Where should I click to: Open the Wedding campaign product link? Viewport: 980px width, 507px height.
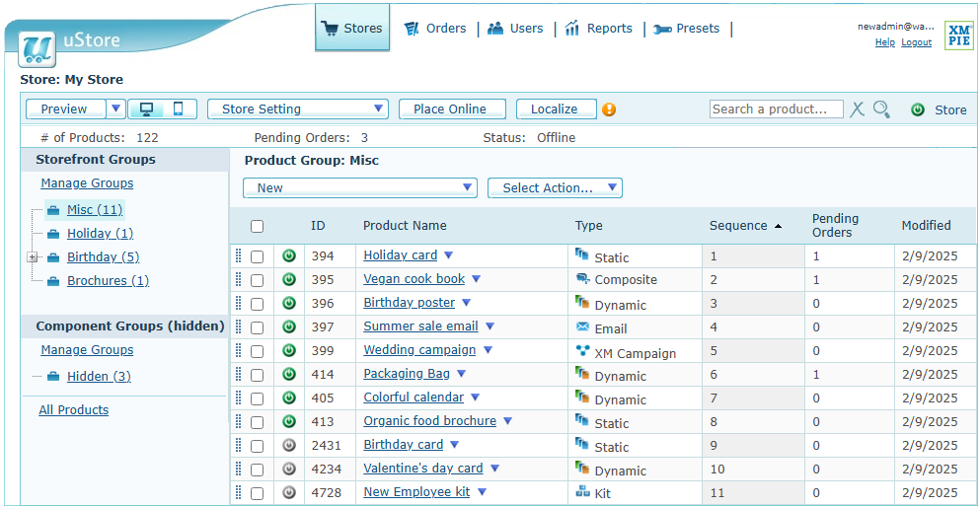[x=419, y=350]
